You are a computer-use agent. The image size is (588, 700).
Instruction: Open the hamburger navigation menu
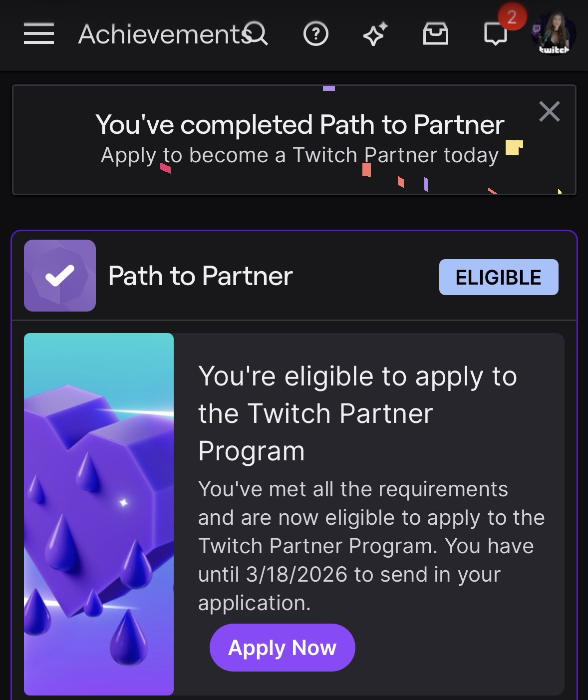(x=39, y=34)
